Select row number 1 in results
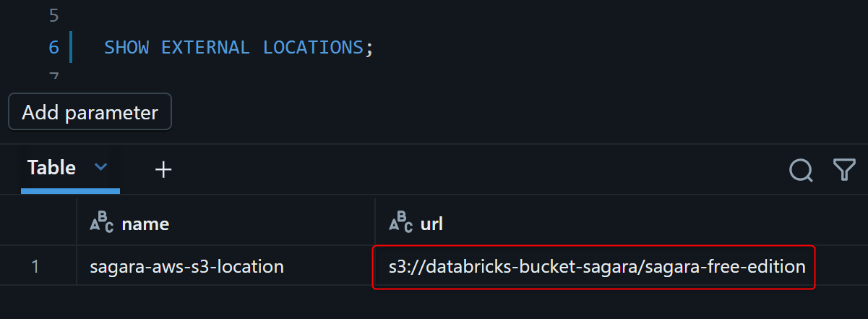 pos(35,267)
